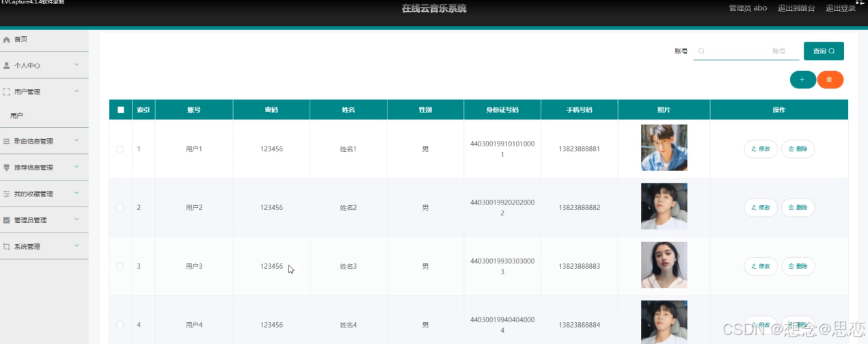Viewport: 868px width, 344px height.
Task: Toggle the select-all checkbox in table header
Action: [x=121, y=109]
